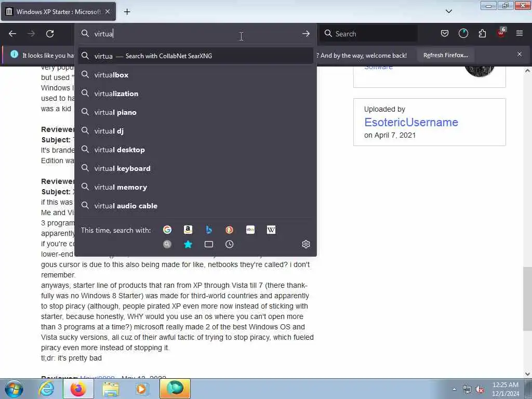Viewport: 532px width, 399px height.
Task: Open Windows Media Player taskbar icon
Action: [x=142, y=389]
